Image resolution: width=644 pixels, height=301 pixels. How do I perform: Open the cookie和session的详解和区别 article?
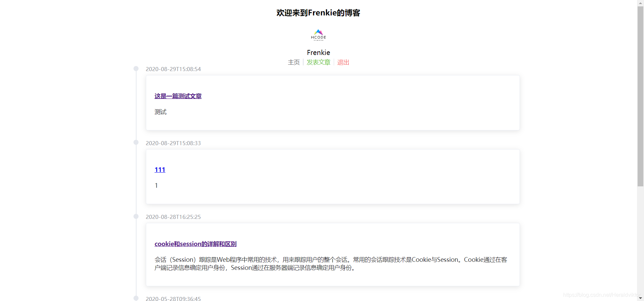point(196,244)
